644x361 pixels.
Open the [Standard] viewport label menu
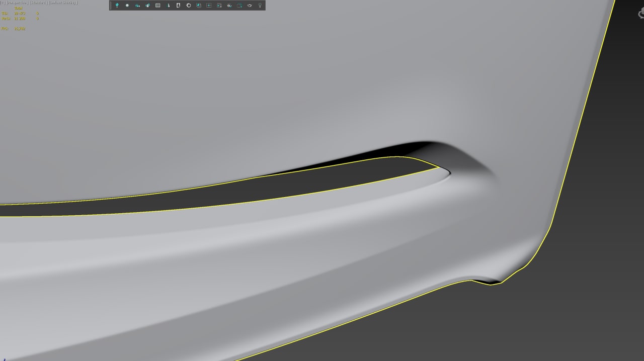pos(39,3)
